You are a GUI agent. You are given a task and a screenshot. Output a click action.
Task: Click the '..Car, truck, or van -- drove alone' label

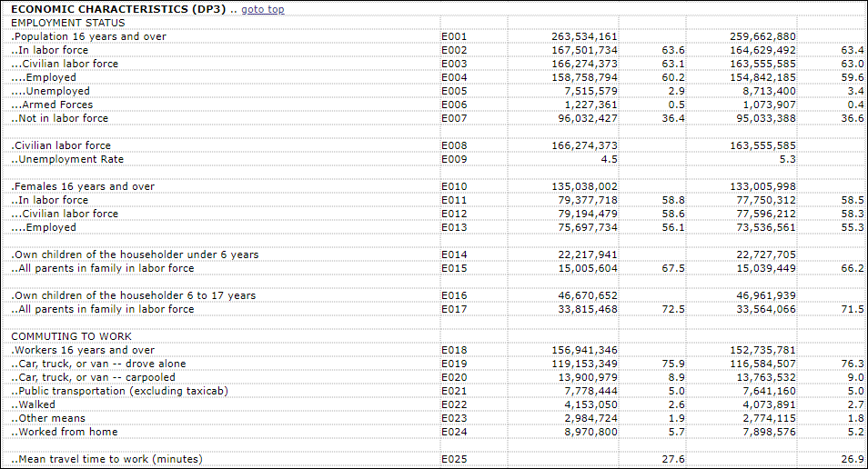coord(98,364)
